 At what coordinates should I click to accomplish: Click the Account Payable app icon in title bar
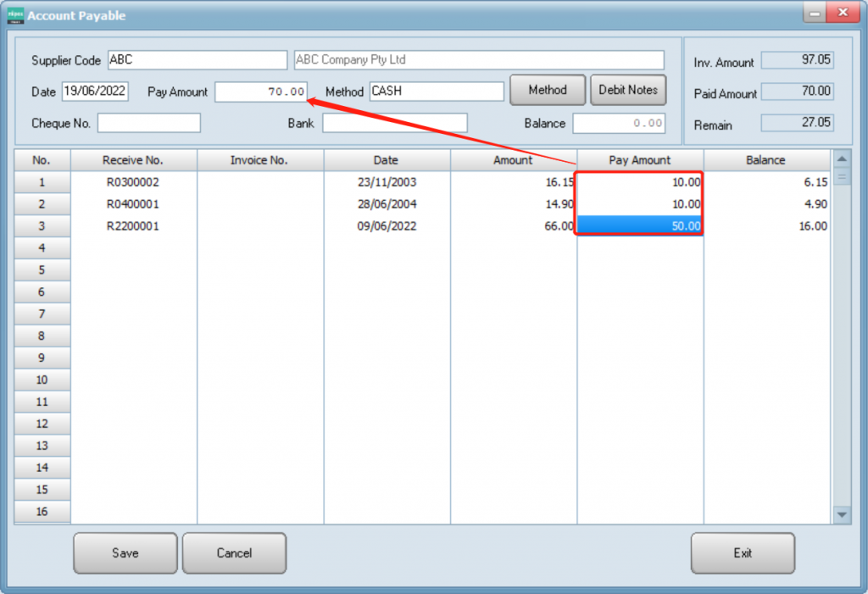click(15, 14)
